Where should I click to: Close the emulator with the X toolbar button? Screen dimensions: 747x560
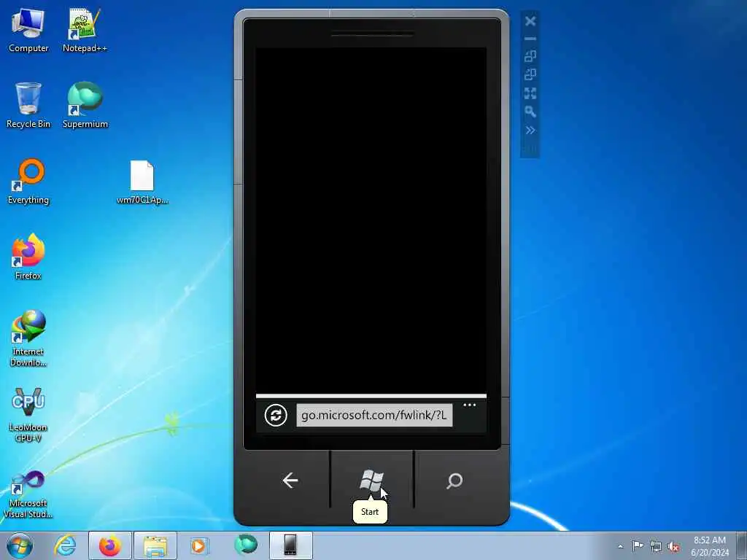pyautogui.click(x=530, y=21)
